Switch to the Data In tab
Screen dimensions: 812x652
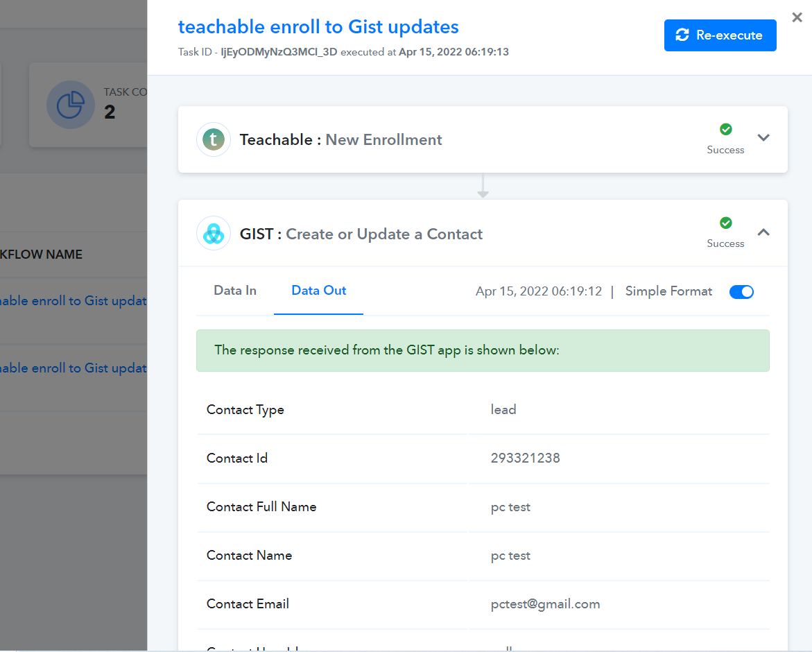pos(235,291)
